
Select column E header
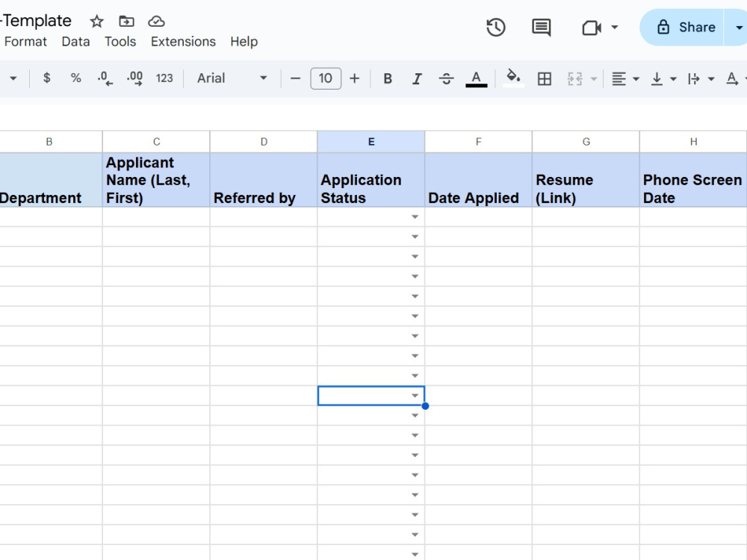pyautogui.click(x=371, y=142)
